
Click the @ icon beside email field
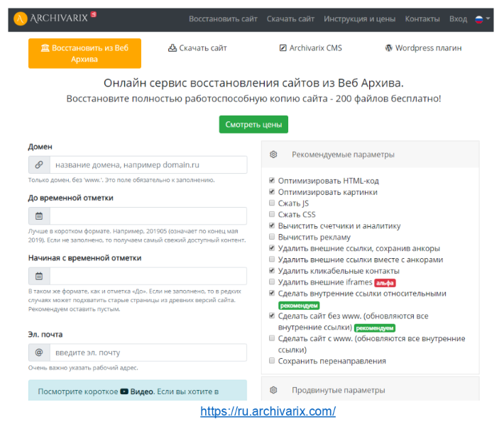(x=39, y=352)
